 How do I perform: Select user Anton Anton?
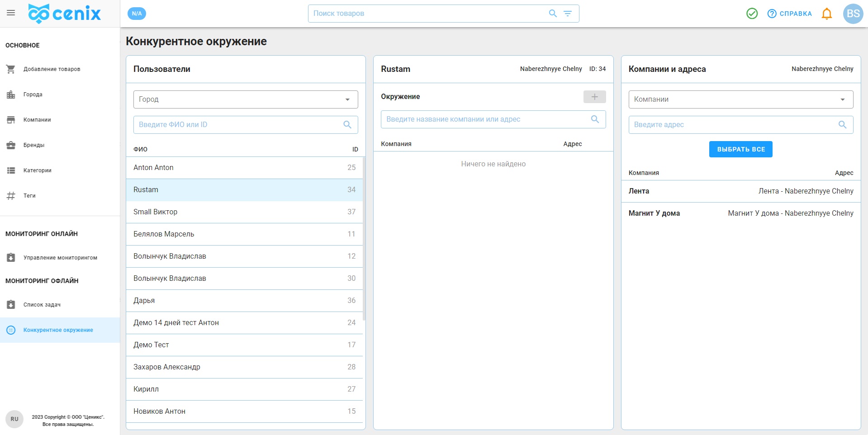244,168
